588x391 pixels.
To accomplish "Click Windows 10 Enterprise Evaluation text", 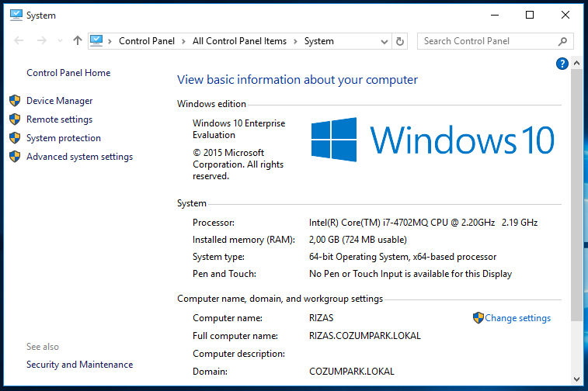I will click(238, 129).
